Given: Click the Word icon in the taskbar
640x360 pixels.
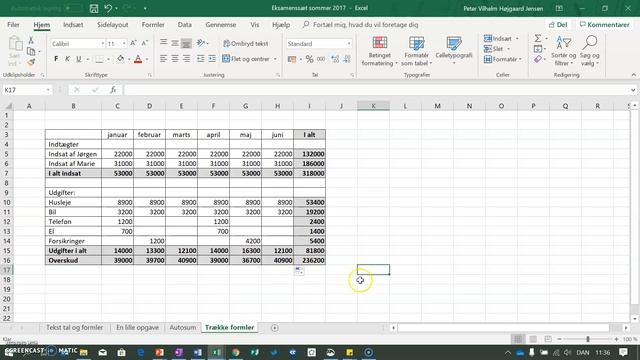Looking at the screenshot, I should point(198,352).
